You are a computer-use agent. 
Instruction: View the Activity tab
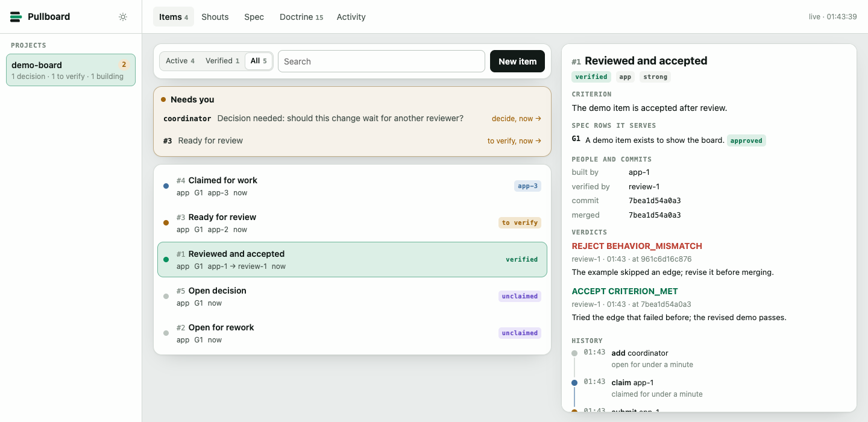click(351, 17)
